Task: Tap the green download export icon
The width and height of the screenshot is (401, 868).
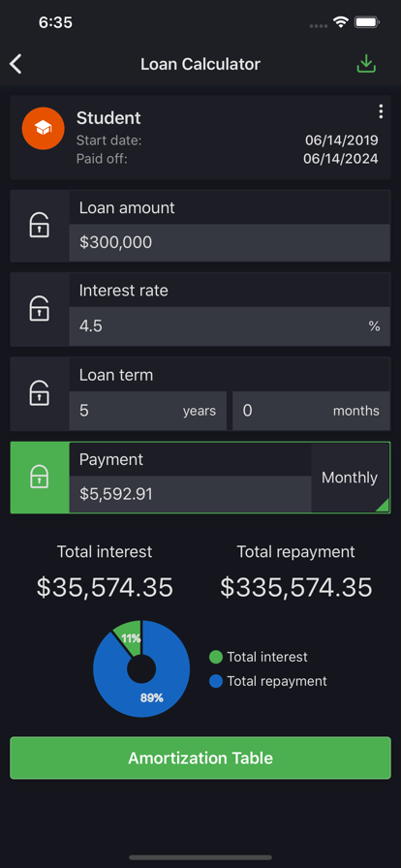Action: (366, 64)
